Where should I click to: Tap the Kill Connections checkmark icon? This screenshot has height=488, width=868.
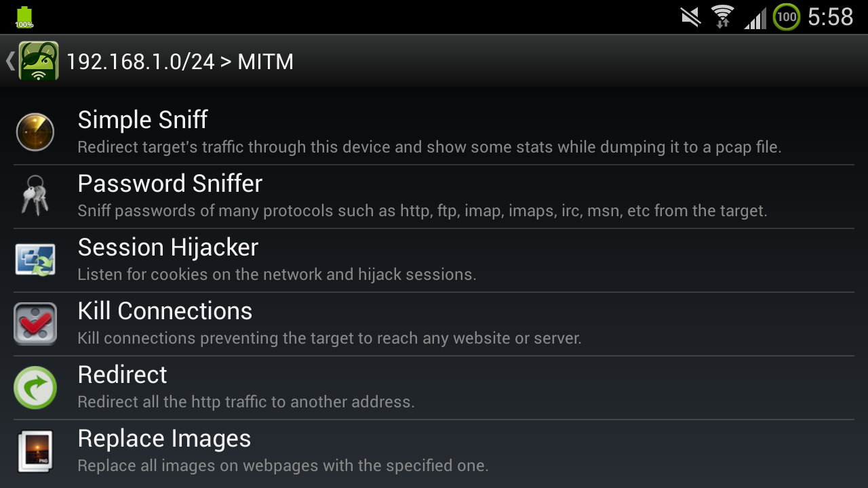(35, 323)
